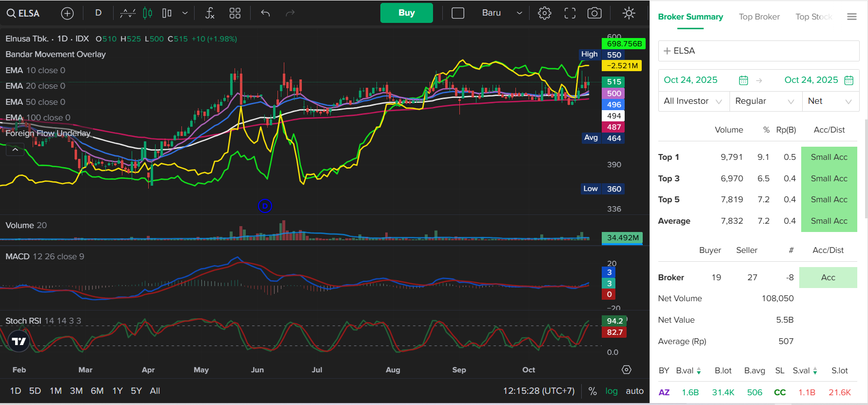Open the Net value dropdown

(x=829, y=101)
